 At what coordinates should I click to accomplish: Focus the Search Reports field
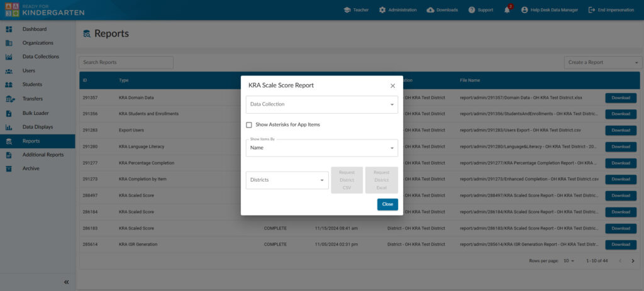click(x=126, y=63)
